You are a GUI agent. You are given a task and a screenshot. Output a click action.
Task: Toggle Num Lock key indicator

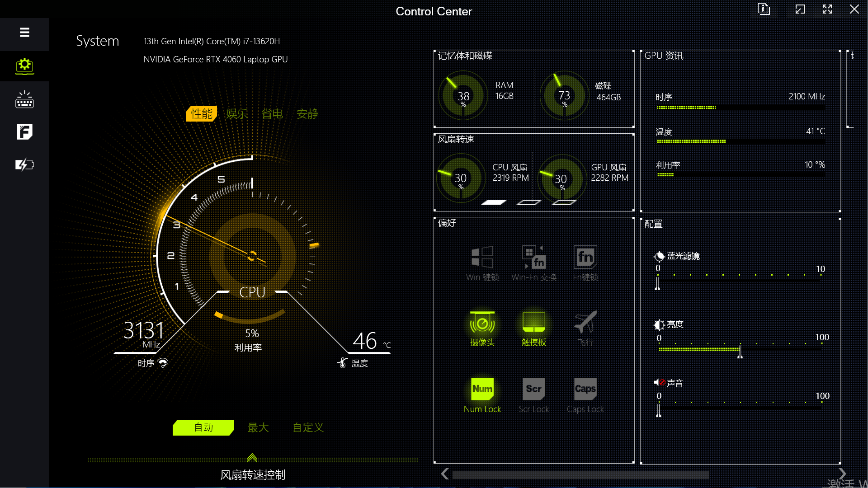482,389
